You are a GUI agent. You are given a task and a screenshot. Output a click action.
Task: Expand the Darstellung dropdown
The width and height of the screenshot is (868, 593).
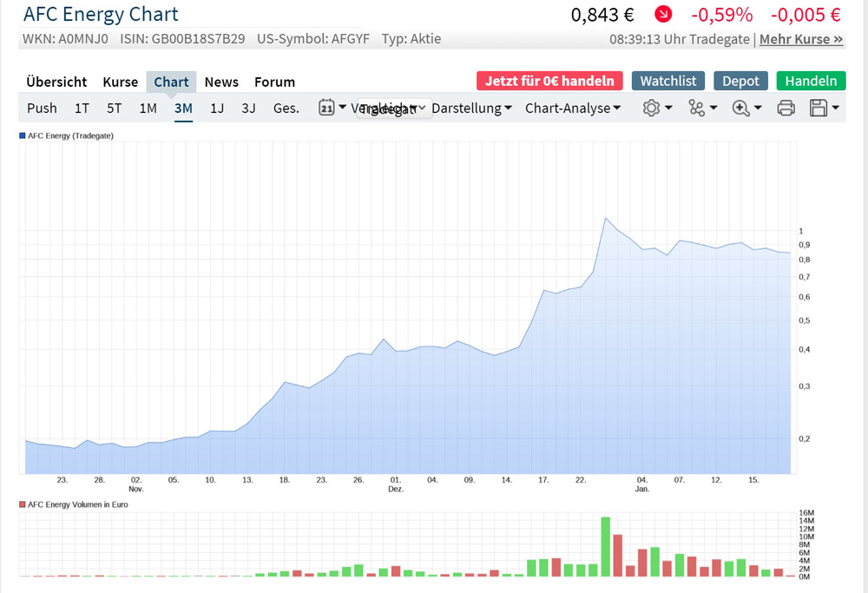point(471,108)
